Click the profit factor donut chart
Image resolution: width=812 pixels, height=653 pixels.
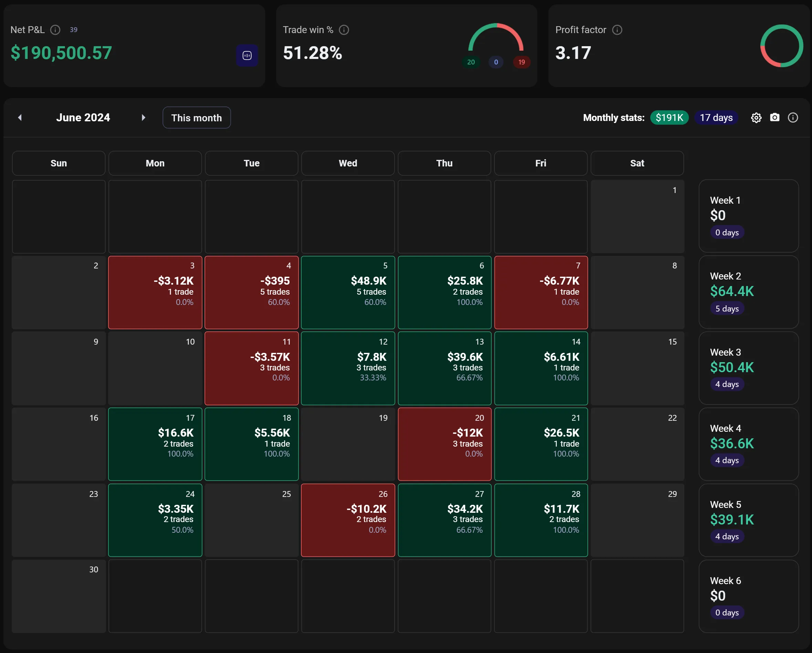[781, 46]
